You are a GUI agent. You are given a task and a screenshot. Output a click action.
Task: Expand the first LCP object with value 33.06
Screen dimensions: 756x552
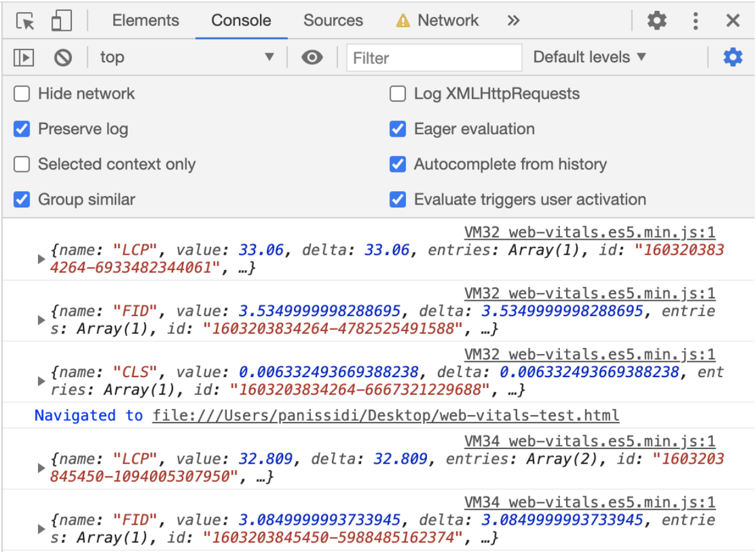pos(41,259)
